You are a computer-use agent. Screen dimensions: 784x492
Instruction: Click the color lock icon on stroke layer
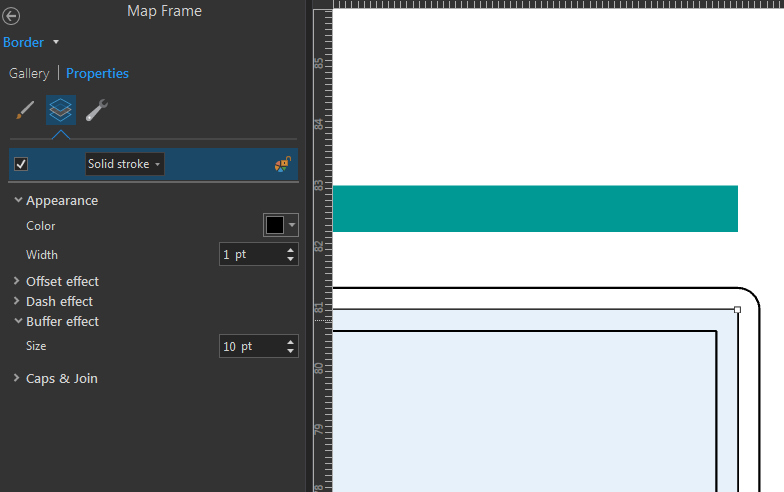click(x=283, y=164)
